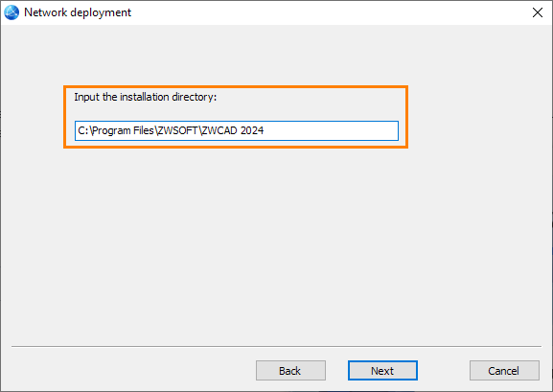Click empty space inside the directory field

pyautogui.click(x=332, y=130)
